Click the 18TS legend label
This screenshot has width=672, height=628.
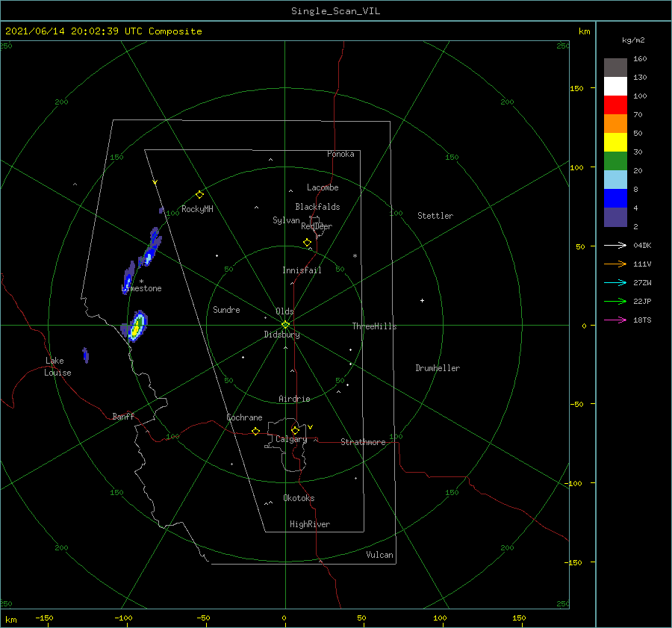(x=642, y=320)
